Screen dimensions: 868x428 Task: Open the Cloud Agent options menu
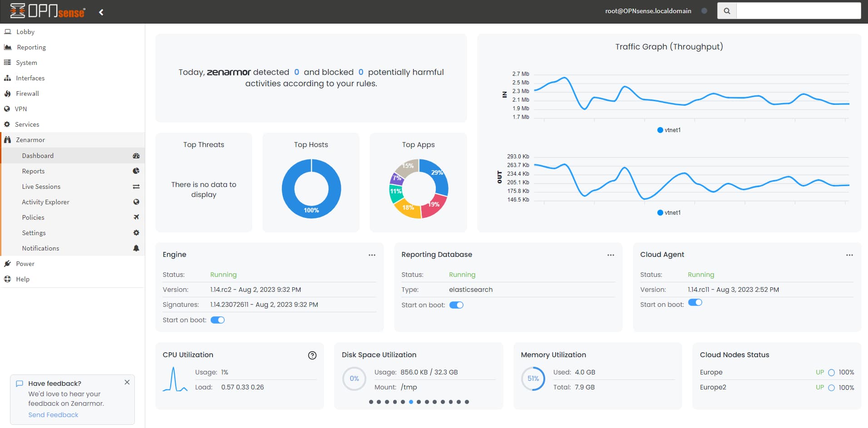point(849,255)
